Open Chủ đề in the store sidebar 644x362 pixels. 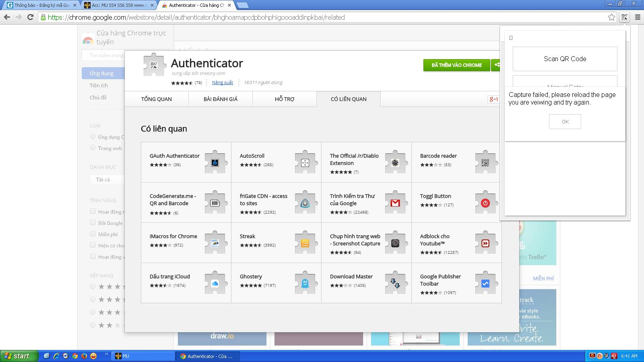tap(98, 97)
